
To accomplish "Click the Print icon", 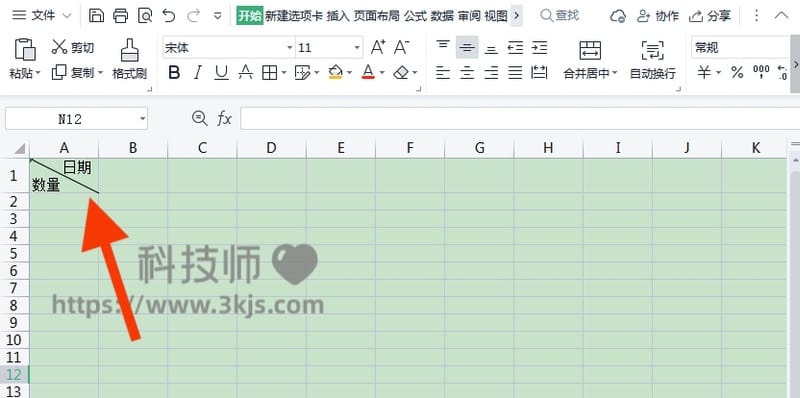I will [120, 16].
